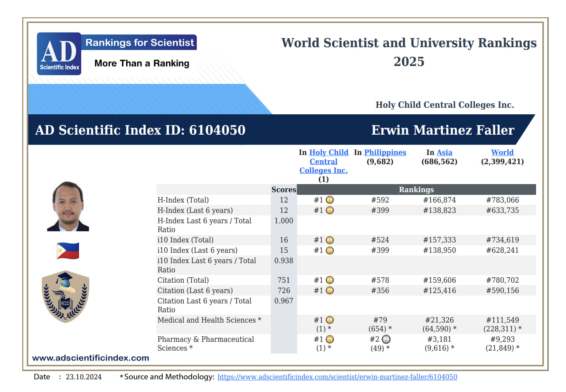Click 'Medical and Health Sciences *' row label
This screenshot has height=392, width=566.
pos(209,320)
